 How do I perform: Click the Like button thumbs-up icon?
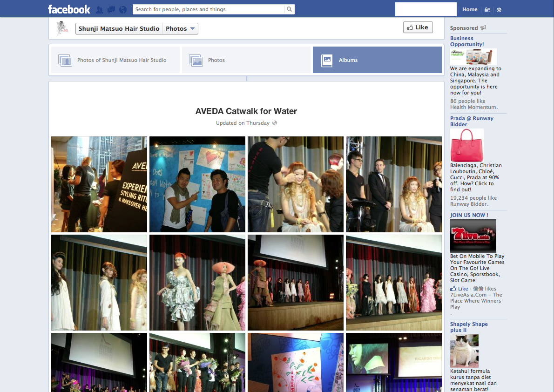point(410,27)
